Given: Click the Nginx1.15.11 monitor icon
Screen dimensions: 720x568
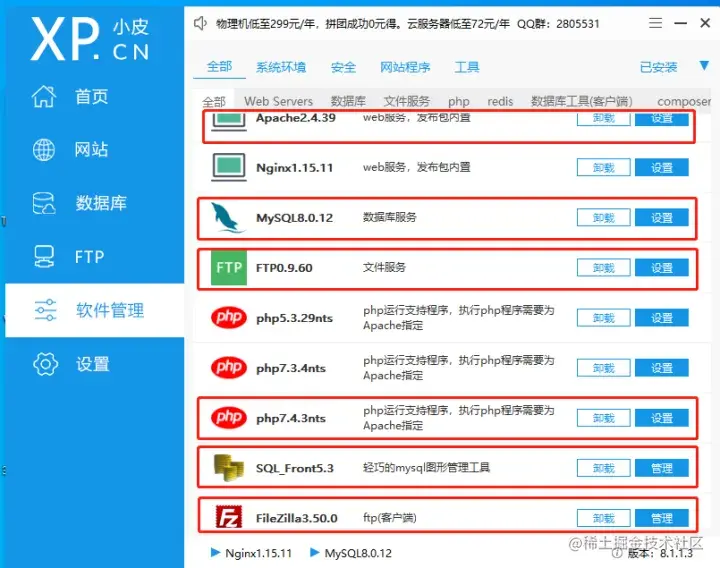Looking at the screenshot, I should 229,167.
